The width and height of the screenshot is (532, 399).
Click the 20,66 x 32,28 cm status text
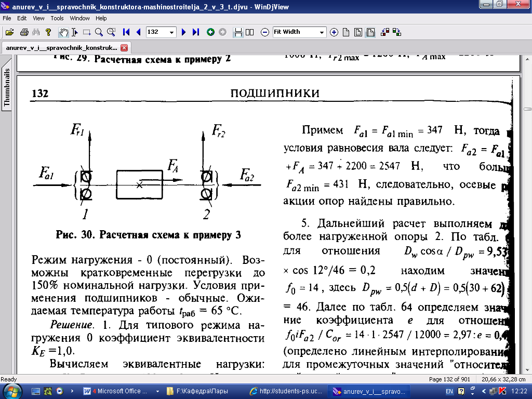[x=503, y=379]
